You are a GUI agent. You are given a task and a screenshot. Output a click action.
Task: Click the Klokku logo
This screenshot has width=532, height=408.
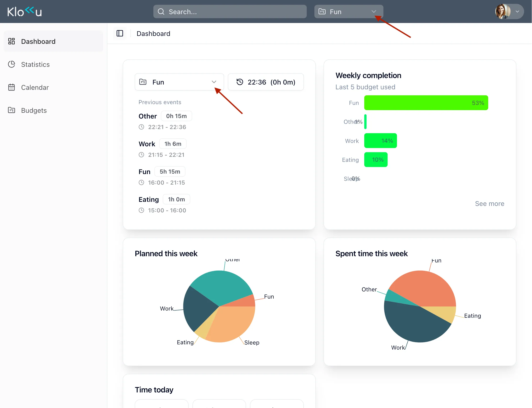24,12
